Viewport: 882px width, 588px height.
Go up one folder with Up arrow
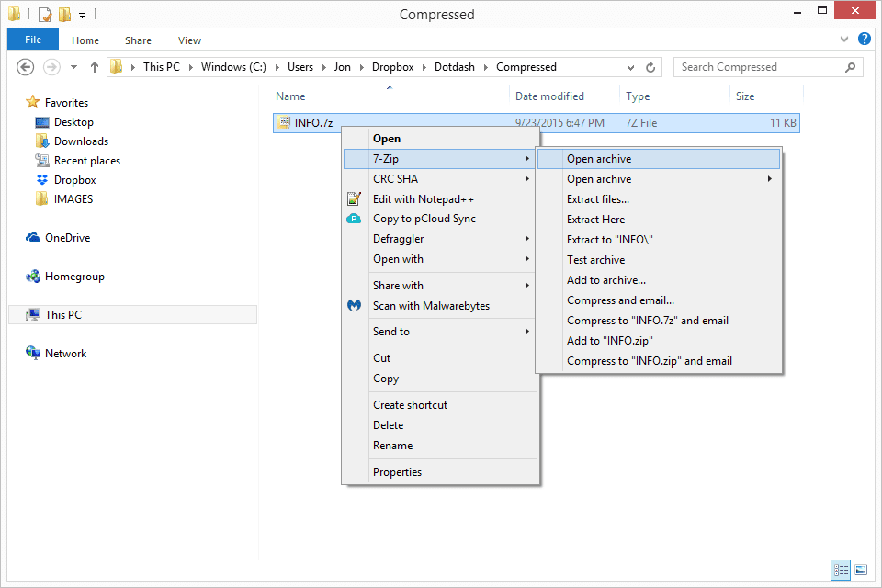(94, 67)
